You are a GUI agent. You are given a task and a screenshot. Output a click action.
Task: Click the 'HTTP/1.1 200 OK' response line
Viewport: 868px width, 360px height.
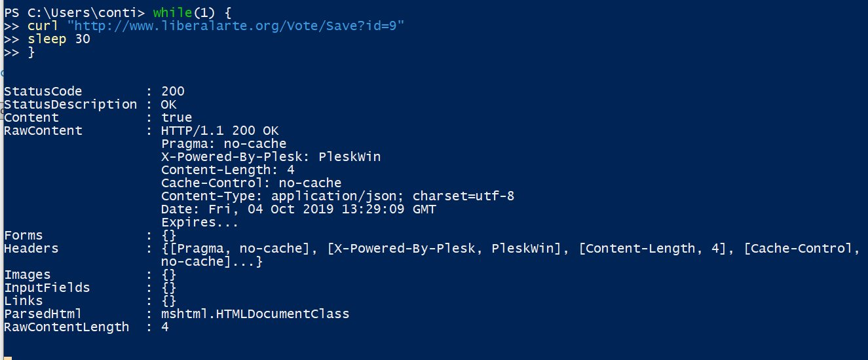(219, 130)
